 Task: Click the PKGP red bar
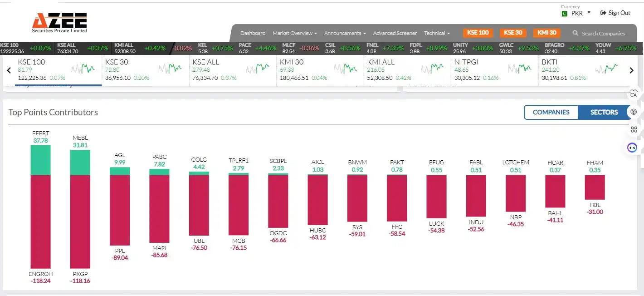click(80, 222)
